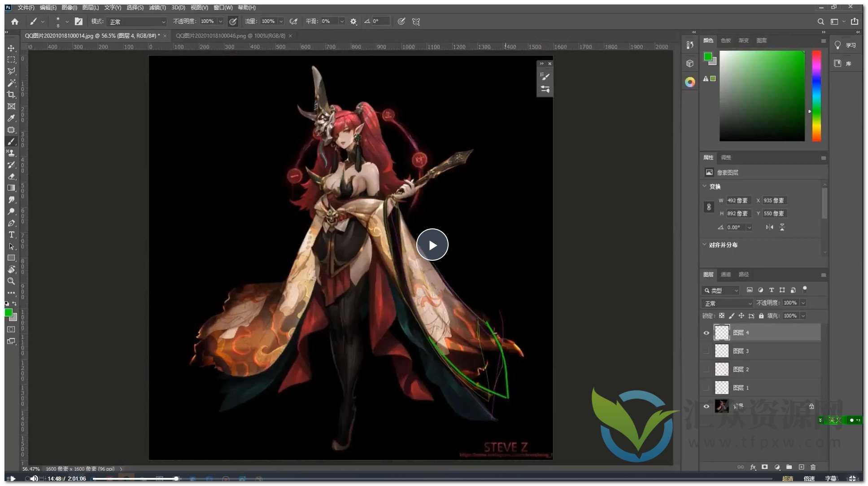Enable airbrush build-up mode

(x=293, y=22)
